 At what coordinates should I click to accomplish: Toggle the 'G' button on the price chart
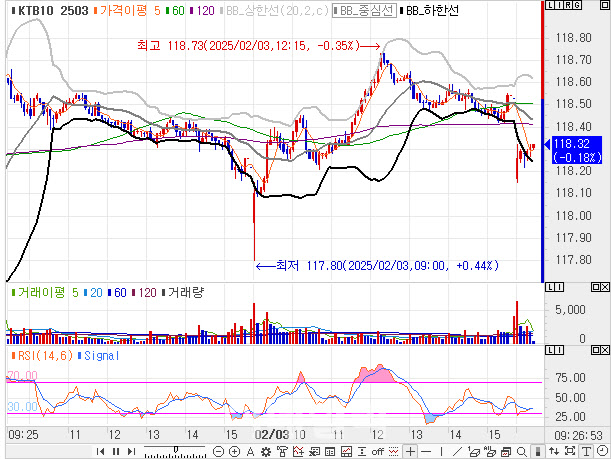point(575,7)
